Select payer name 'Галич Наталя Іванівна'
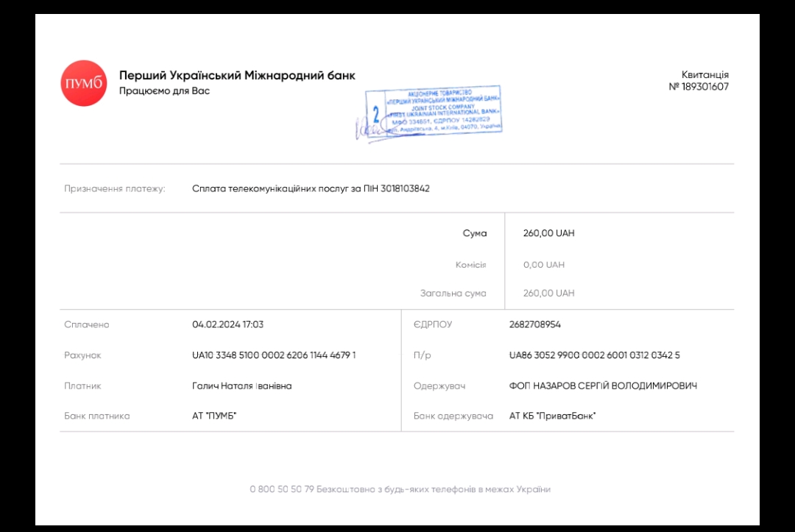The image size is (795, 532). [242, 386]
